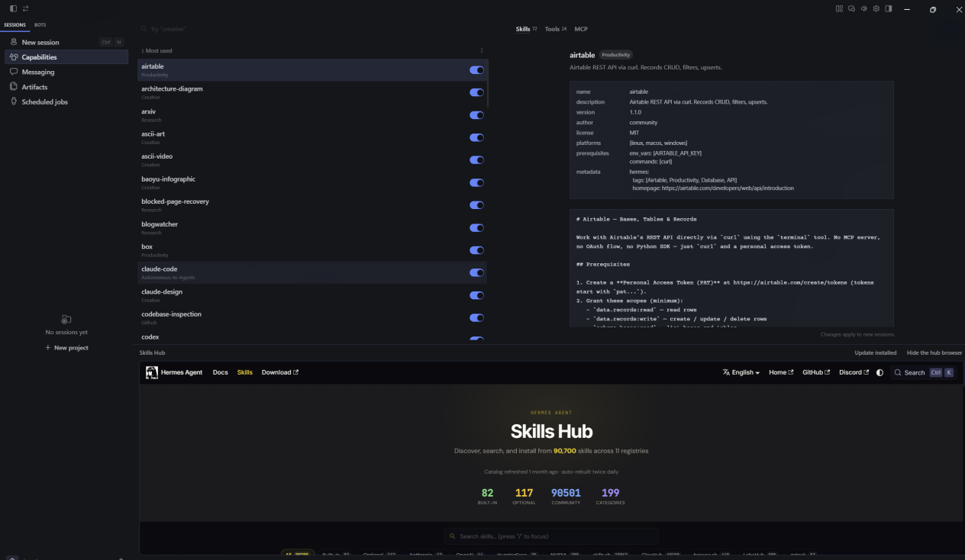Click the Productivity tag beside airtable title
Screen dimensions: 965x560
(x=616, y=55)
